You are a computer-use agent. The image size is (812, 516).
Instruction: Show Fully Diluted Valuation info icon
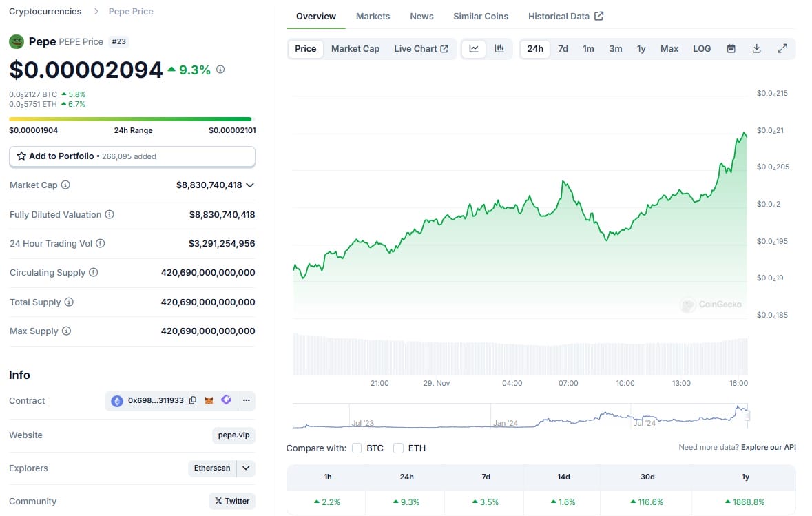[110, 214]
